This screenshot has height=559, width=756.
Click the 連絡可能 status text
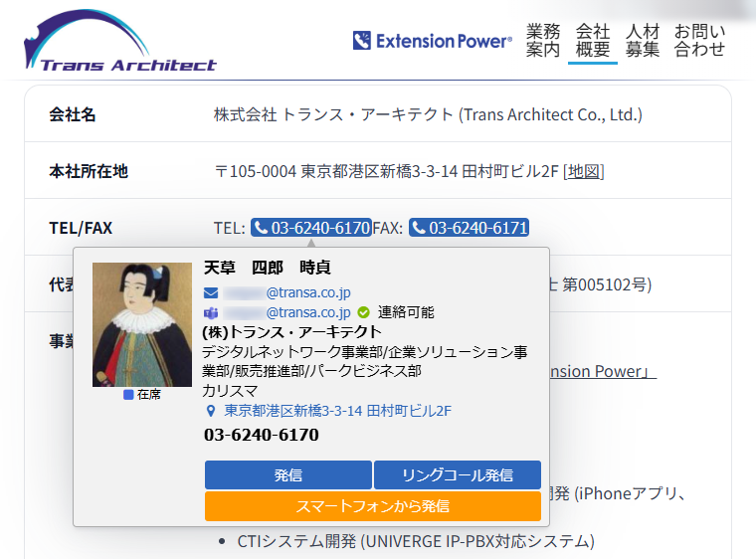pyautogui.click(x=406, y=312)
